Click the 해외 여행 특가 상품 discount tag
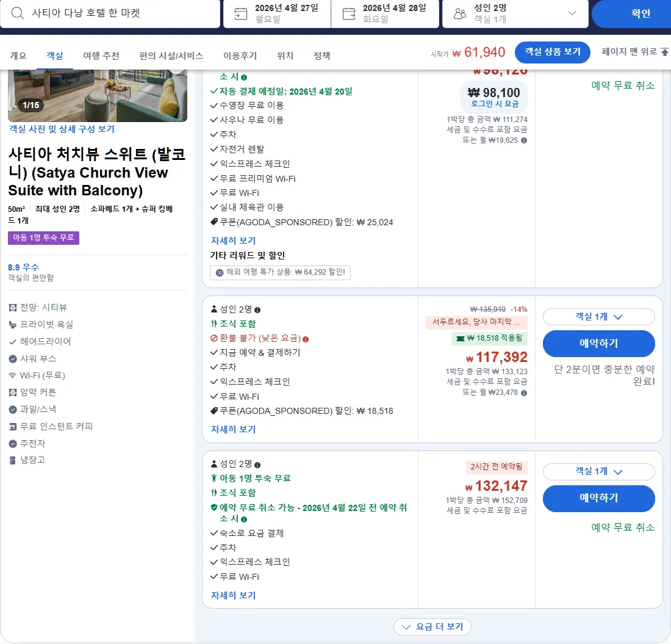 coord(281,273)
